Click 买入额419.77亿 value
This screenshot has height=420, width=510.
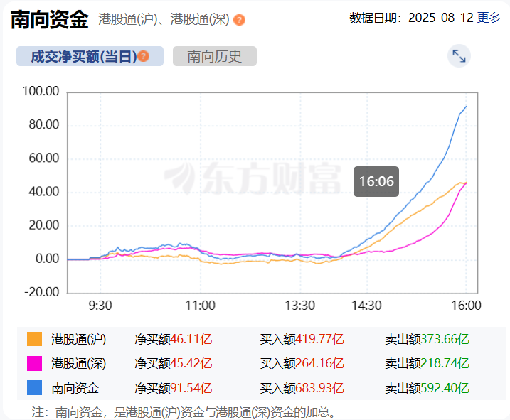[x=302, y=339]
